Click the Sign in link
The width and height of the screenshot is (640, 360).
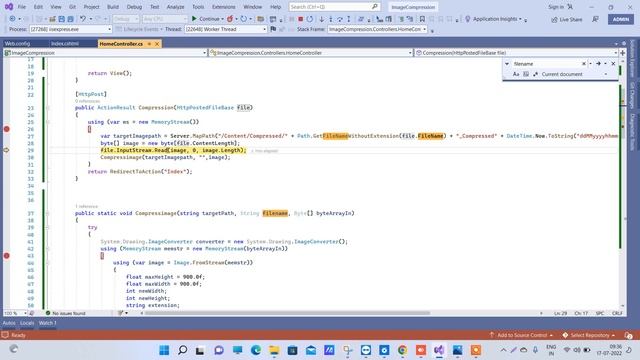tap(555, 7)
